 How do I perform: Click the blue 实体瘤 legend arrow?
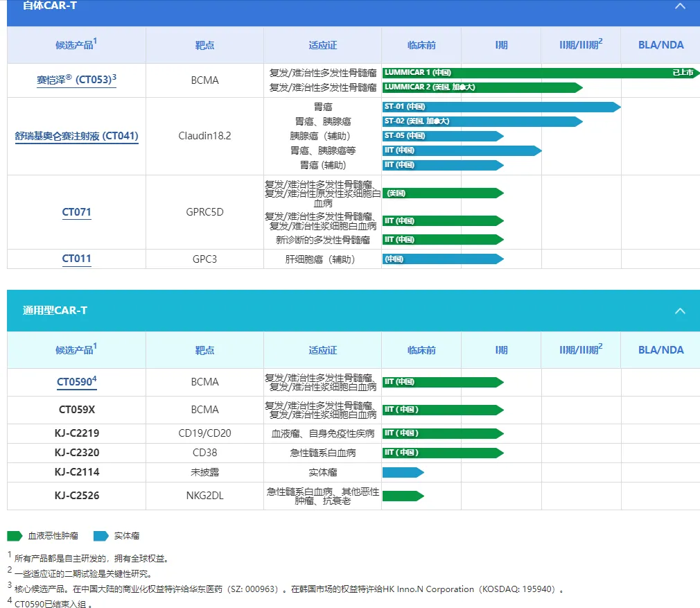[x=101, y=536]
